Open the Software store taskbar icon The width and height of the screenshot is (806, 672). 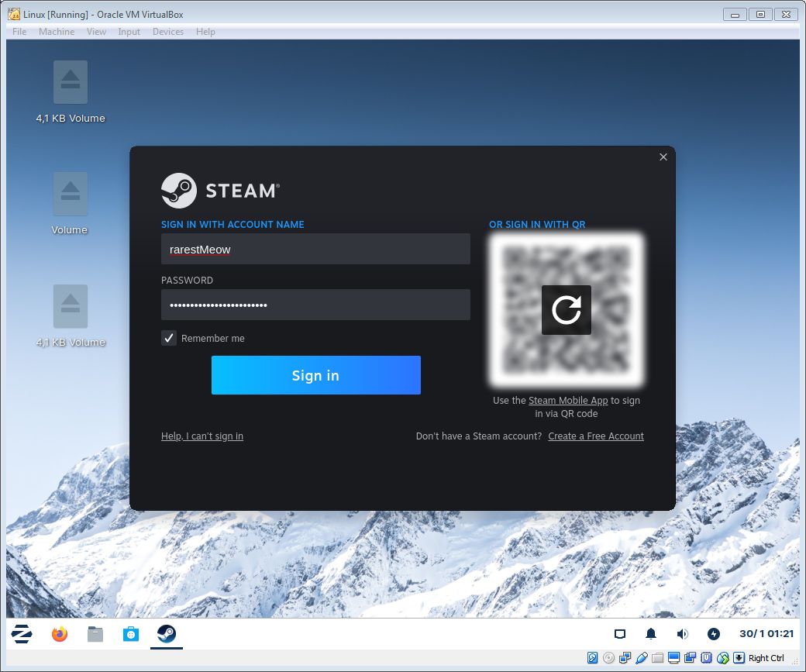[x=130, y=634]
